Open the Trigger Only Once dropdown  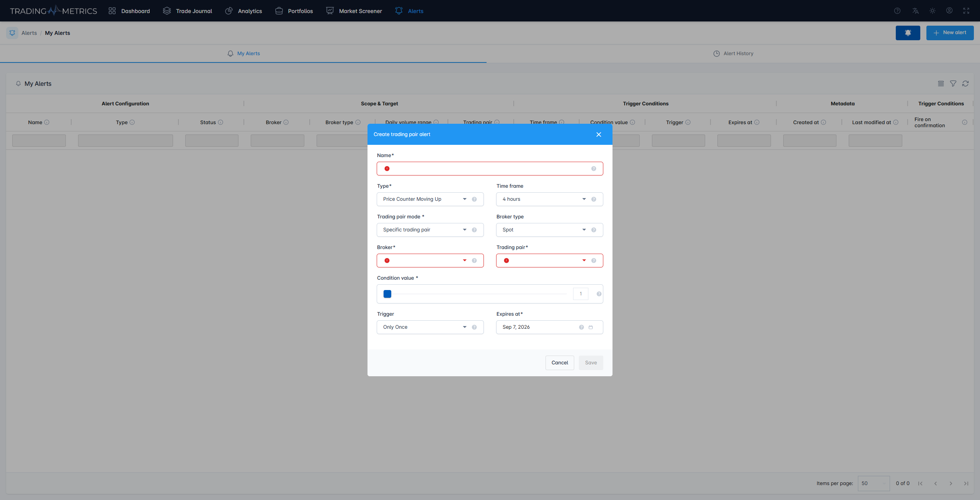tap(425, 327)
